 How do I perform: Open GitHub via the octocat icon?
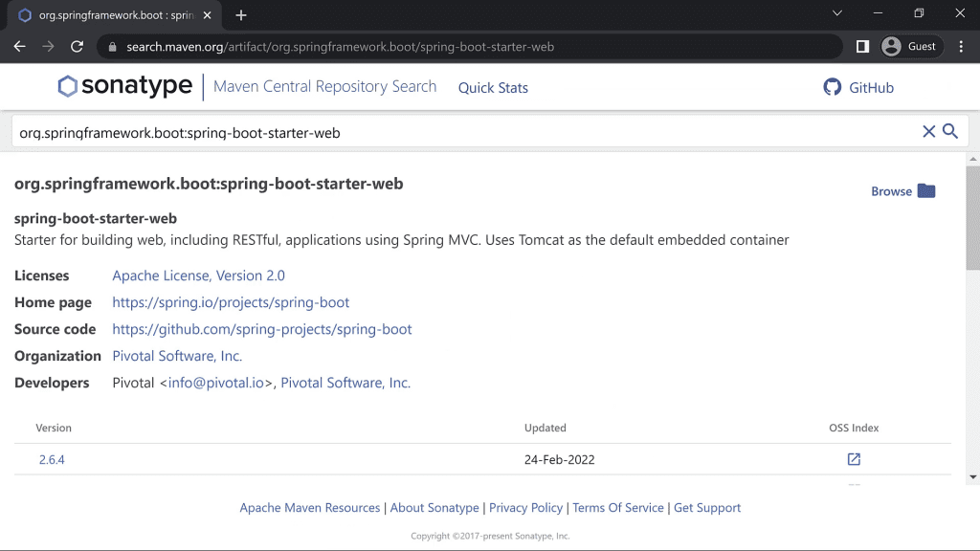point(833,87)
